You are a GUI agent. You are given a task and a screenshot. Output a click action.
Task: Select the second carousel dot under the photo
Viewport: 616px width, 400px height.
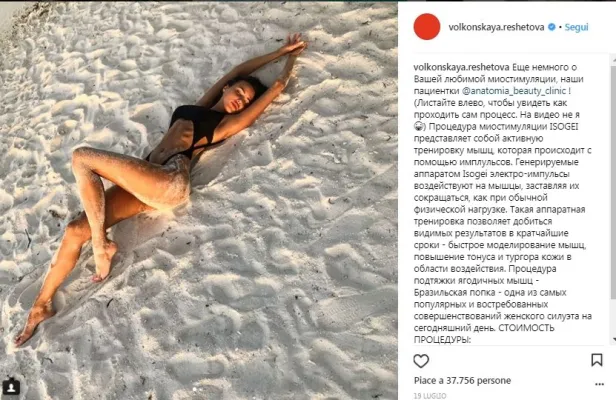click(x=202, y=389)
